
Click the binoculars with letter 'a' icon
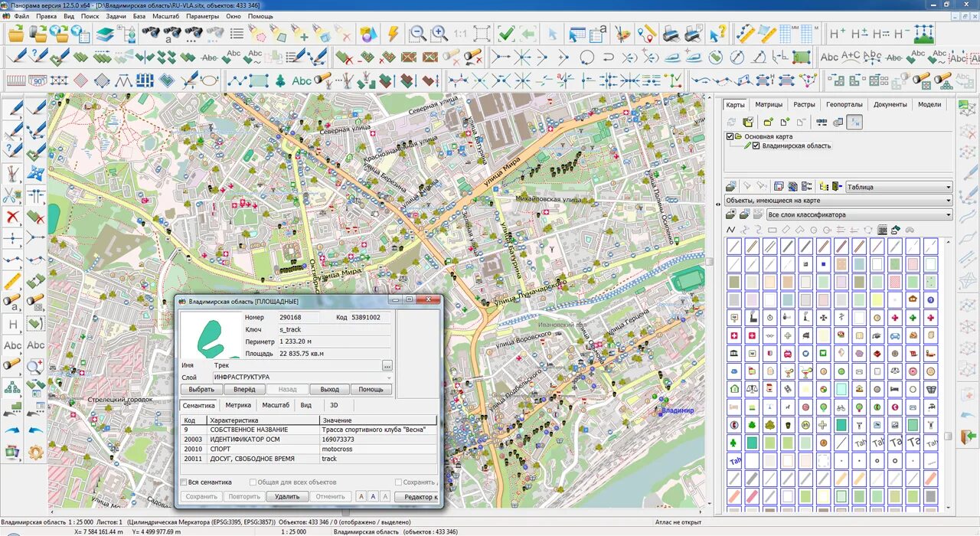(171, 34)
